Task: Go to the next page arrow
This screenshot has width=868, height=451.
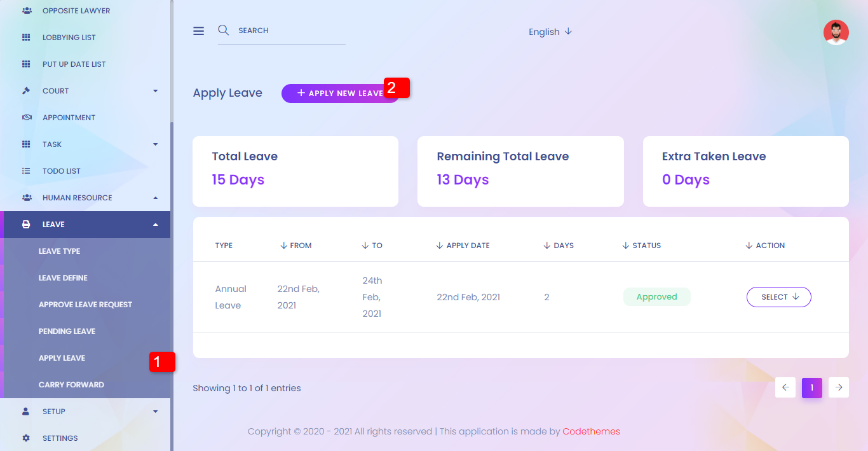Action: click(839, 387)
